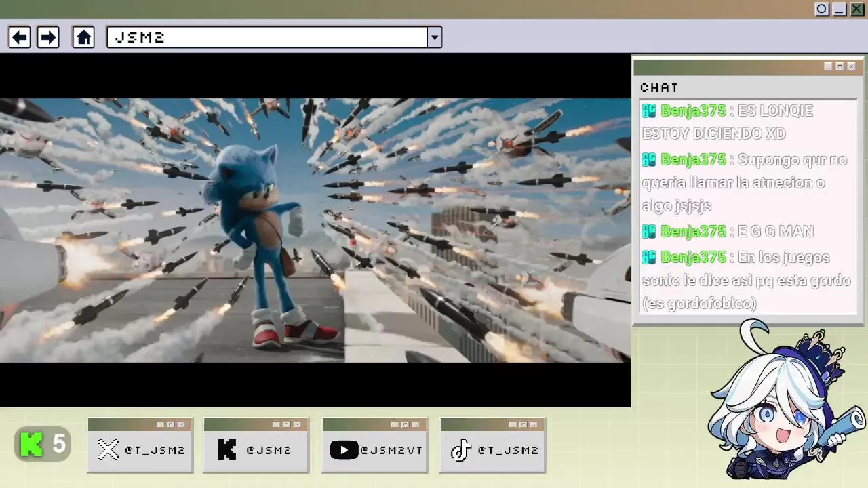868x488 pixels.
Task: Click the chibi character mascot image
Action: click(787, 400)
